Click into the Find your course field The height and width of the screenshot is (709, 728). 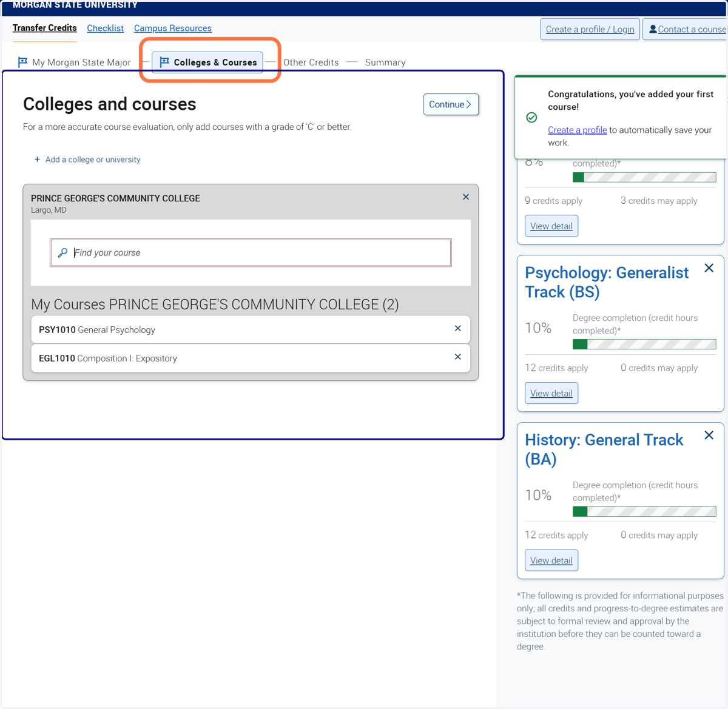[251, 253]
